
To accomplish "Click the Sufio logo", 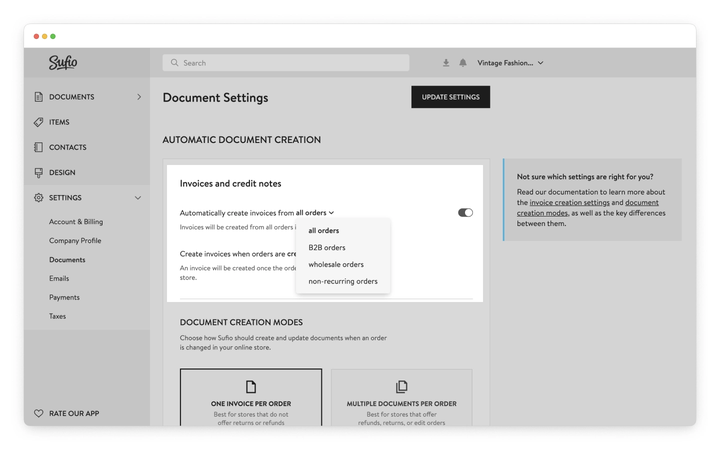I will [x=63, y=62].
